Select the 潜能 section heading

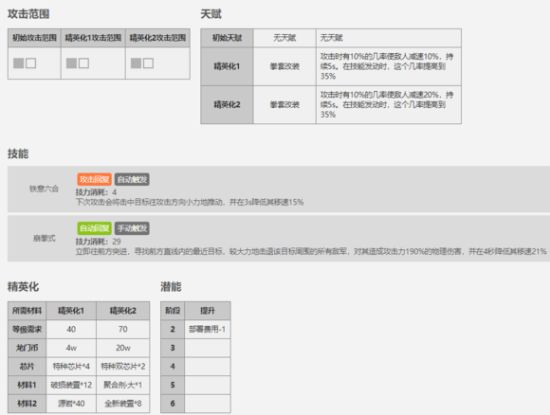pyautogui.click(x=171, y=287)
